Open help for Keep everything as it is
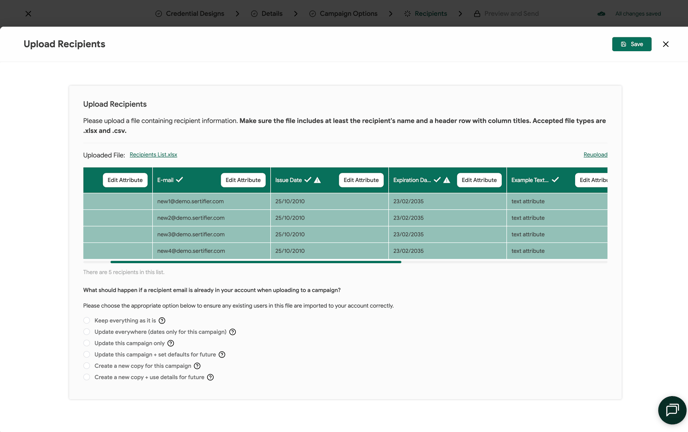688x432 pixels. [162, 321]
